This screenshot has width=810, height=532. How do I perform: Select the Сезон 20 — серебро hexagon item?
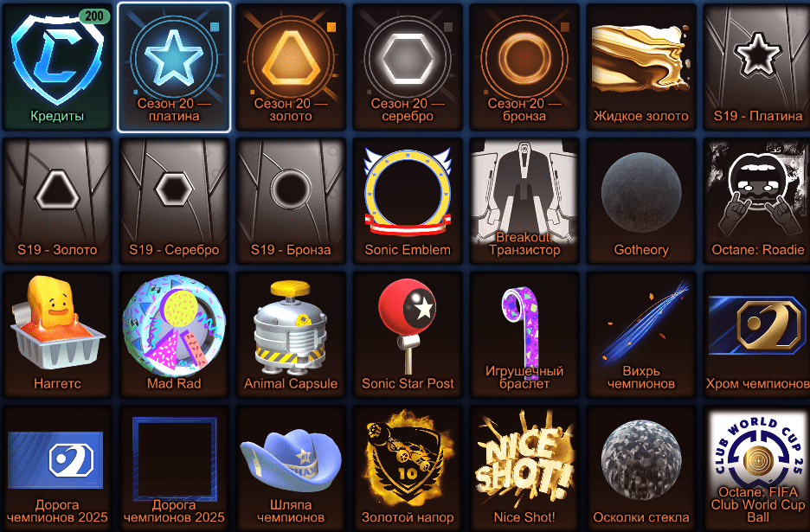(408, 67)
